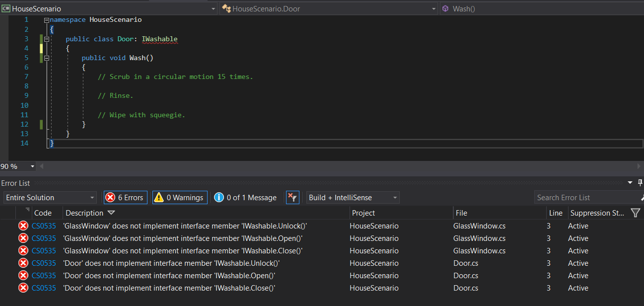Open CS0535 link for GlassWindow IWashable.Open() error

tap(44, 238)
